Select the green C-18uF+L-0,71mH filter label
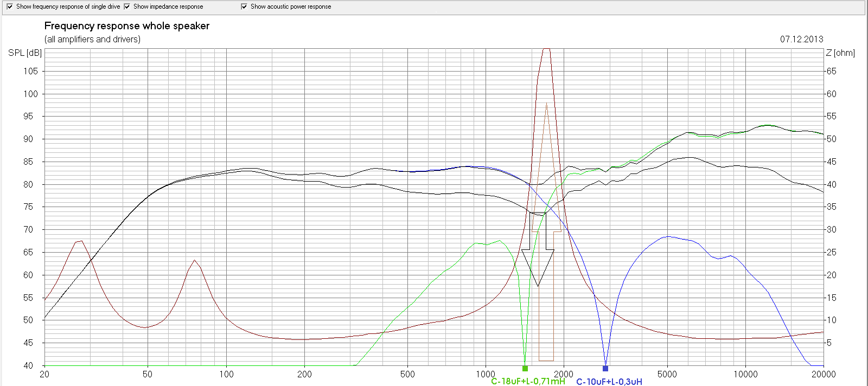 point(528,381)
